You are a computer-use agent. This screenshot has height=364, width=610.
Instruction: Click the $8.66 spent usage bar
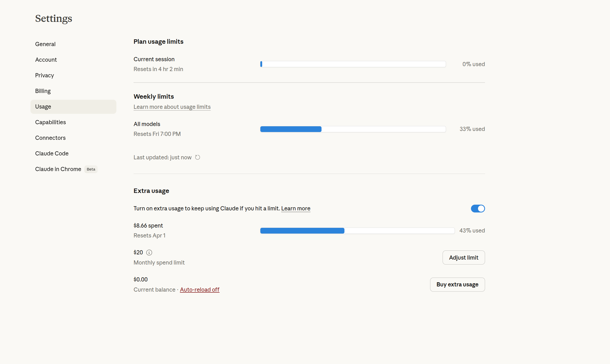[357, 231]
